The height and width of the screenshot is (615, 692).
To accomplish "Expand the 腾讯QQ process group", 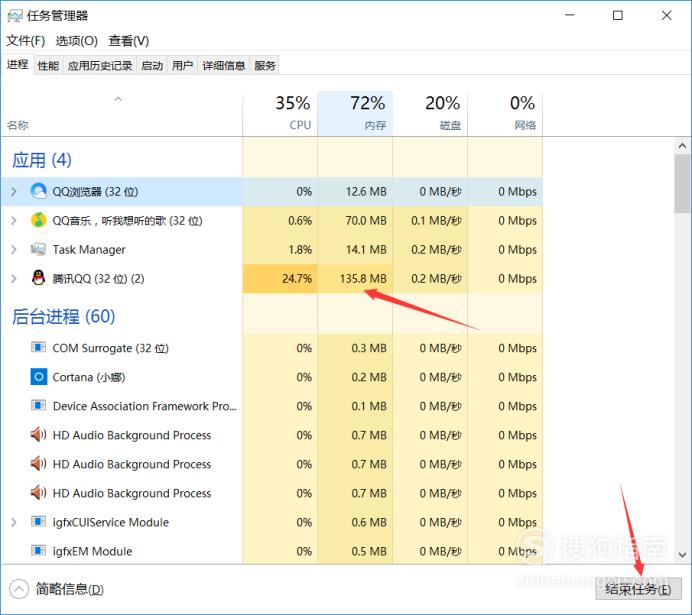I will pos(14,279).
